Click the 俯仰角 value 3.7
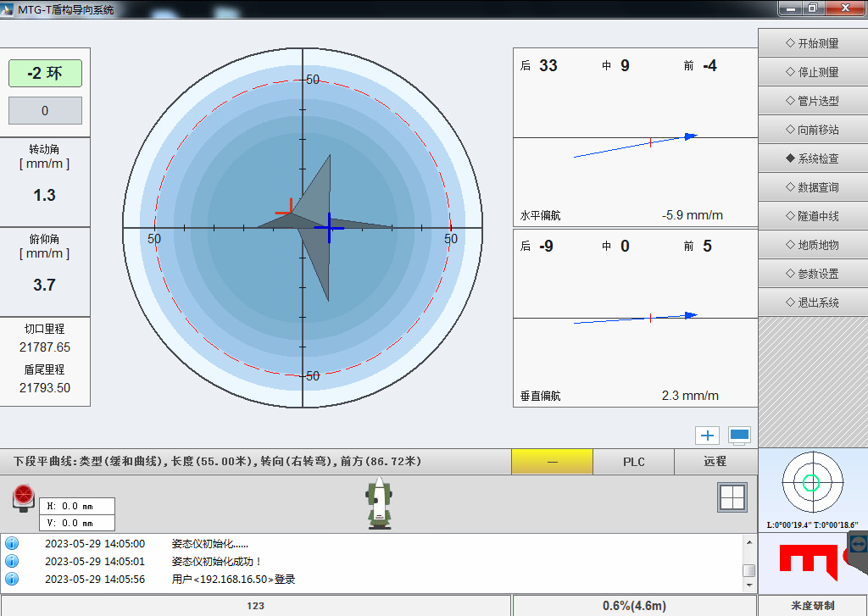Screen dimensions: 868x616 44,285
